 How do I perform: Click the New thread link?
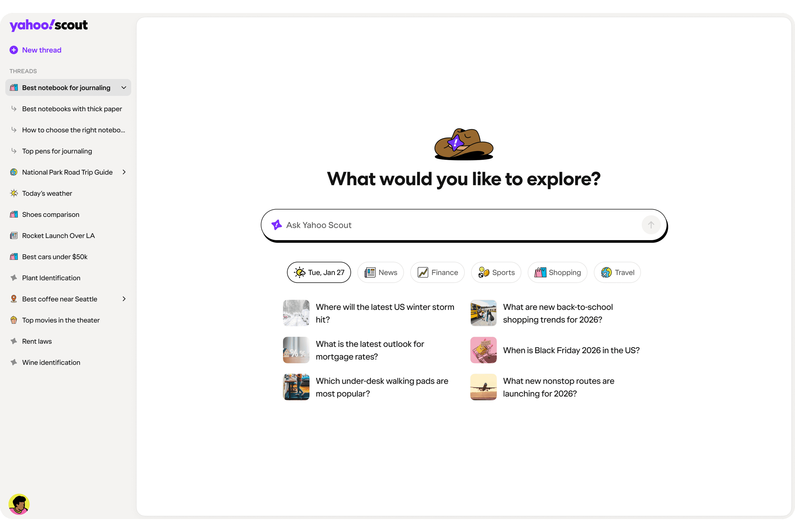tap(41, 50)
